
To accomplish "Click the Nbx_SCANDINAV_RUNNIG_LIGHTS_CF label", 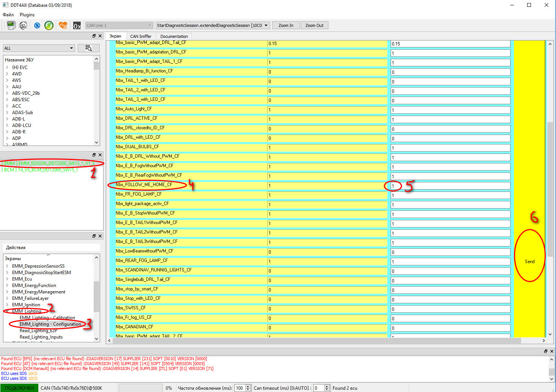I will tap(154, 270).
